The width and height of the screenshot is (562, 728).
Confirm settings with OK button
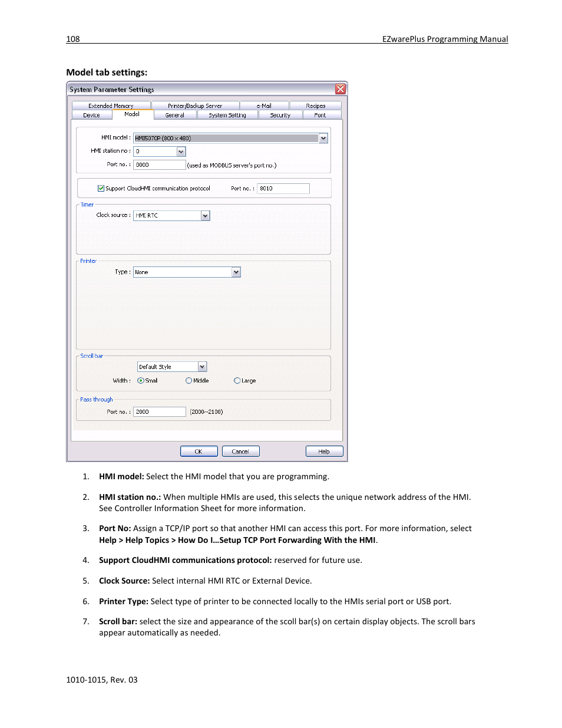pos(199,452)
